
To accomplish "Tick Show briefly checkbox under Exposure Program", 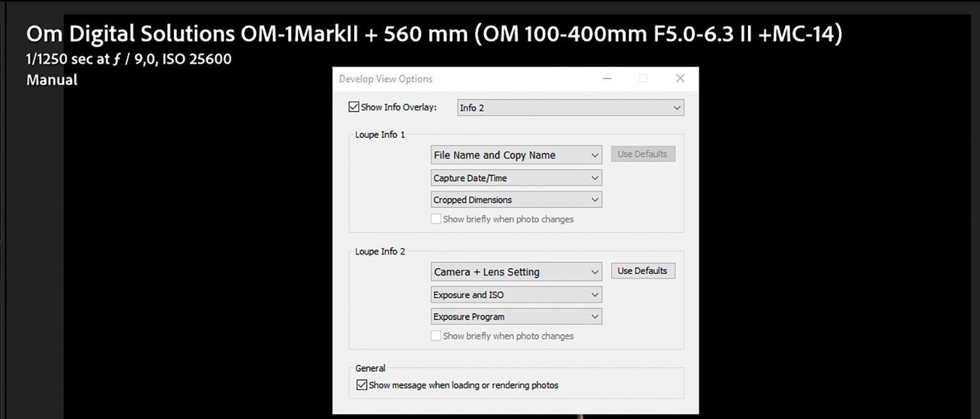I will 436,336.
